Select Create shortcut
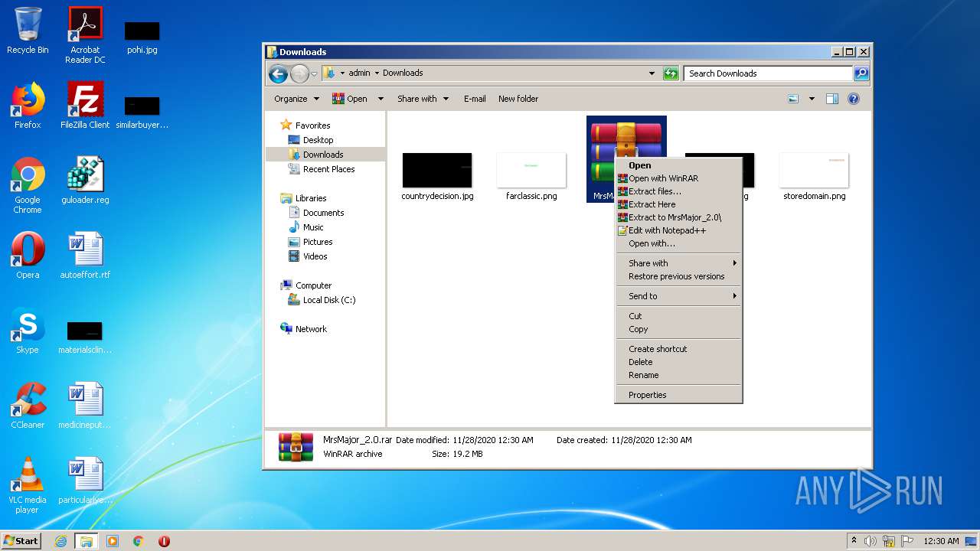The height and width of the screenshot is (551, 980). pyautogui.click(x=678, y=349)
